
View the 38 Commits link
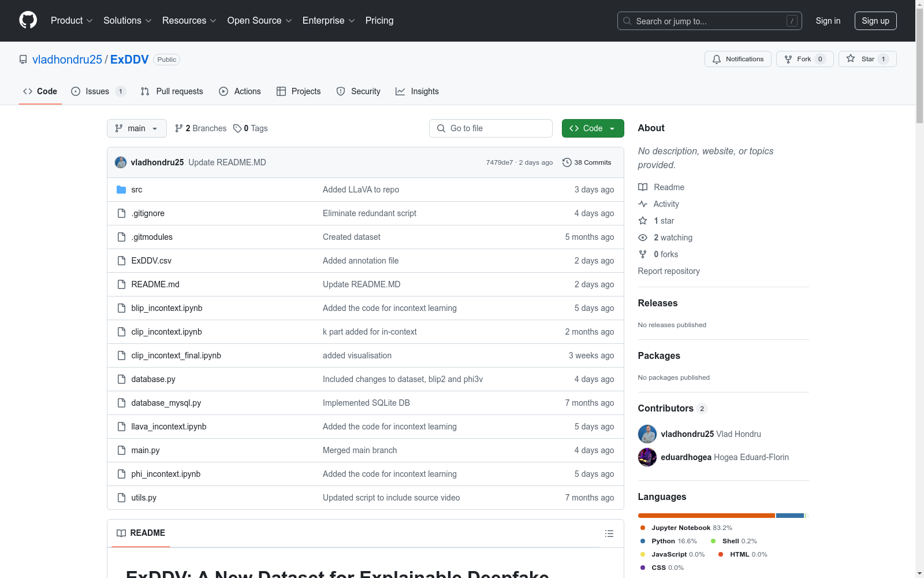(587, 162)
